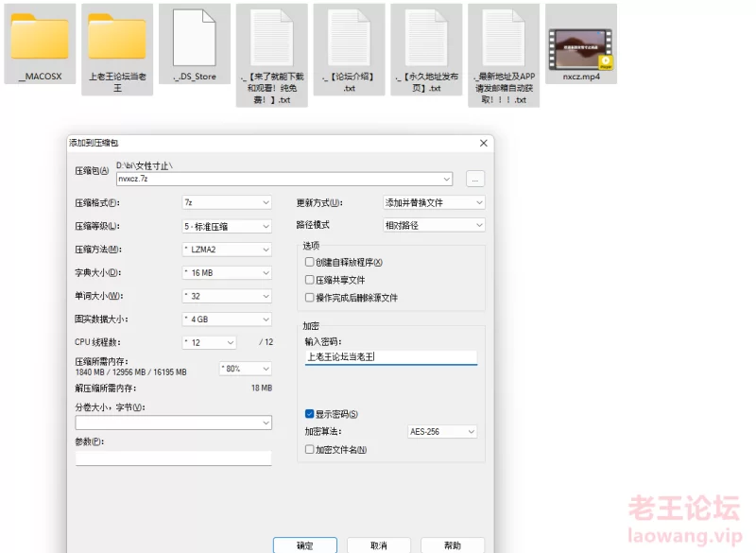Open the 压缩格式 7z dropdown

(227, 202)
